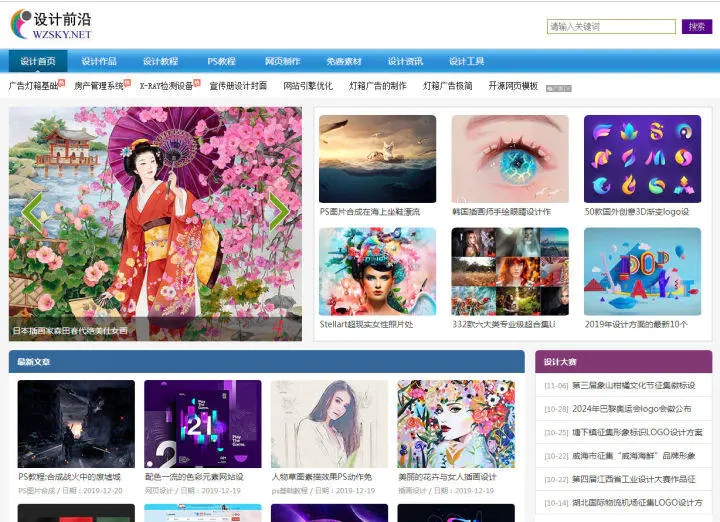The height and width of the screenshot is (522, 720).
Task: Open the 免费素材 nav tab
Action: pyautogui.click(x=344, y=61)
